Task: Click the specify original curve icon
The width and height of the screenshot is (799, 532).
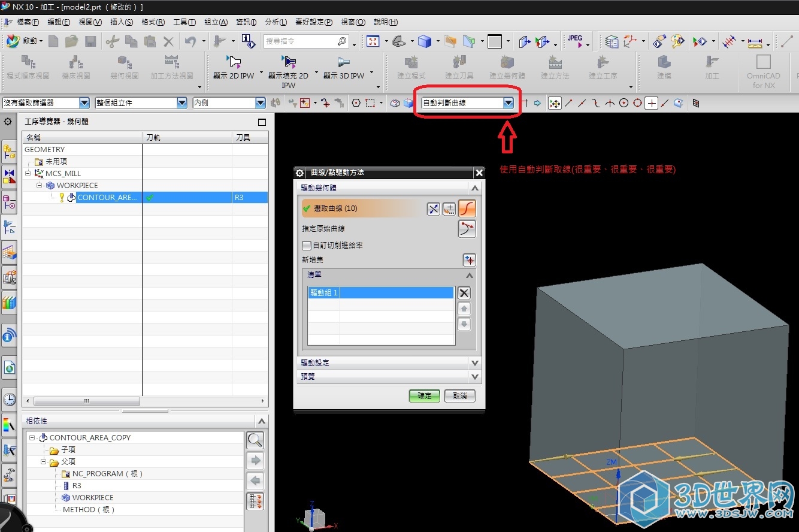Action: pos(467,229)
